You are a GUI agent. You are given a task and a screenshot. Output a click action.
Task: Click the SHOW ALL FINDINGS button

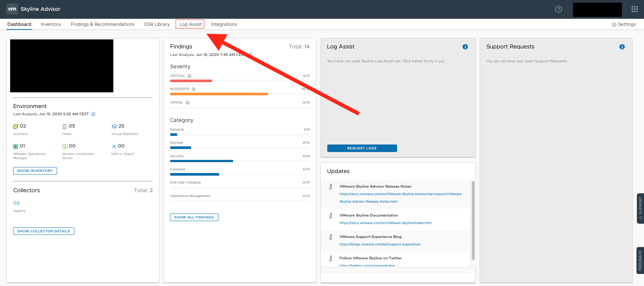[x=194, y=217]
